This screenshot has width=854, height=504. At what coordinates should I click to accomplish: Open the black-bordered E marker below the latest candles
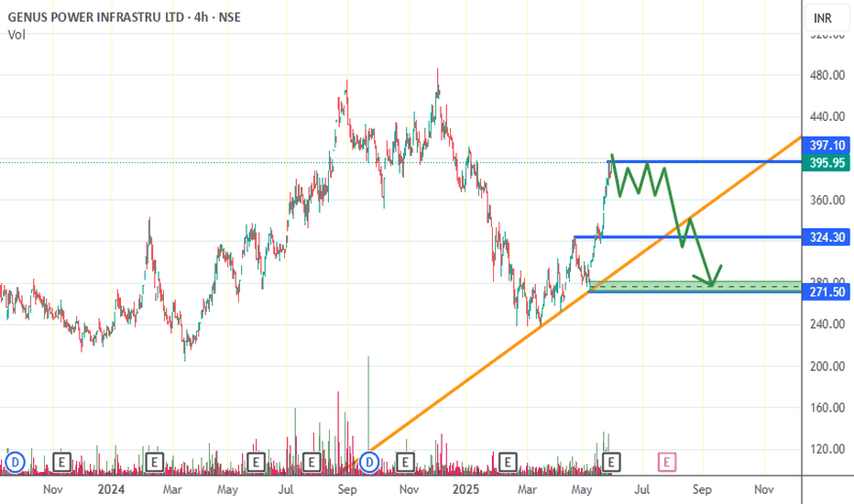pos(611,463)
